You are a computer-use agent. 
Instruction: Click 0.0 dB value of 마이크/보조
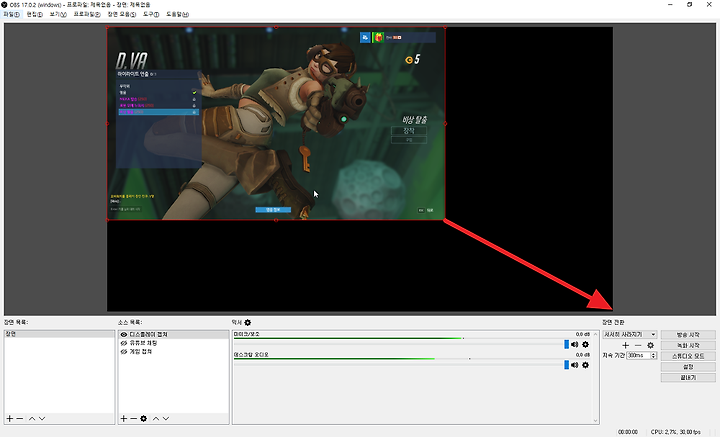(x=583, y=334)
